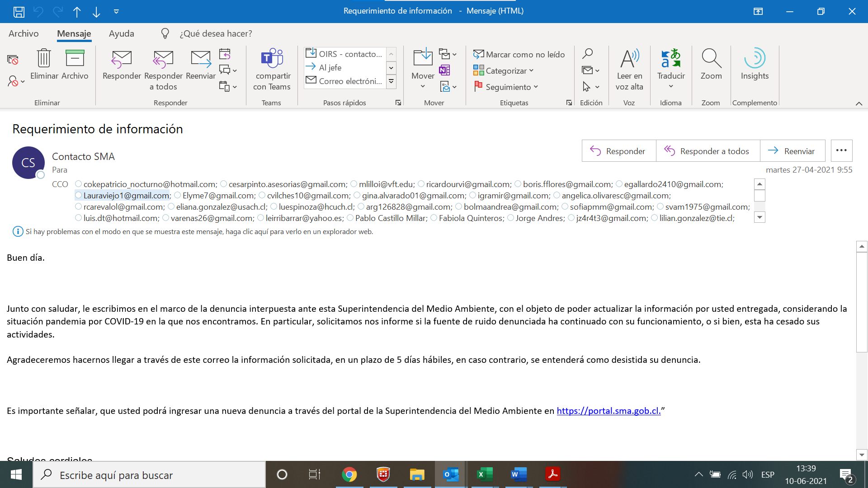Click the Traducir translate icon
This screenshot has width=868, height=488.
click(671, 58)
